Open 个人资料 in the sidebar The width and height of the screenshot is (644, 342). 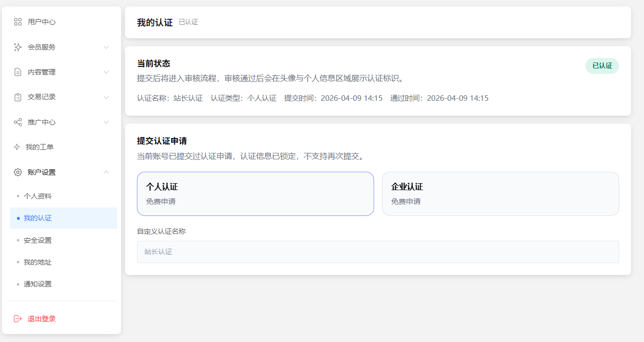[38, 196]
